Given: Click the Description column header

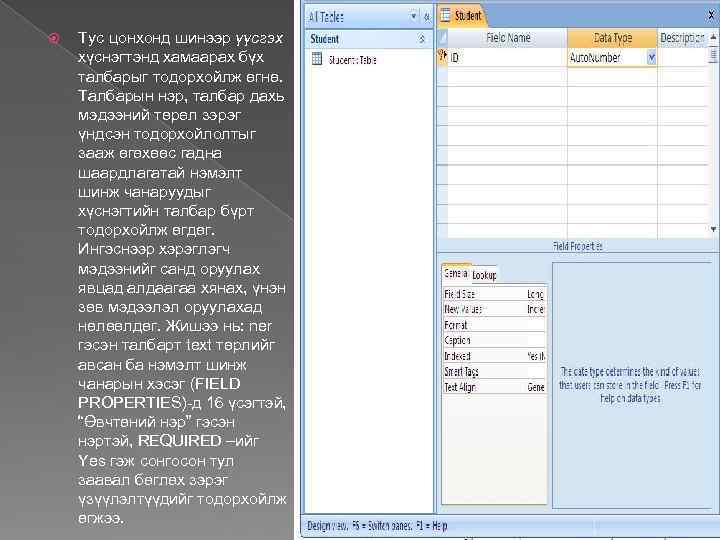Looking at the screenshot, I should tap(682, 38).
